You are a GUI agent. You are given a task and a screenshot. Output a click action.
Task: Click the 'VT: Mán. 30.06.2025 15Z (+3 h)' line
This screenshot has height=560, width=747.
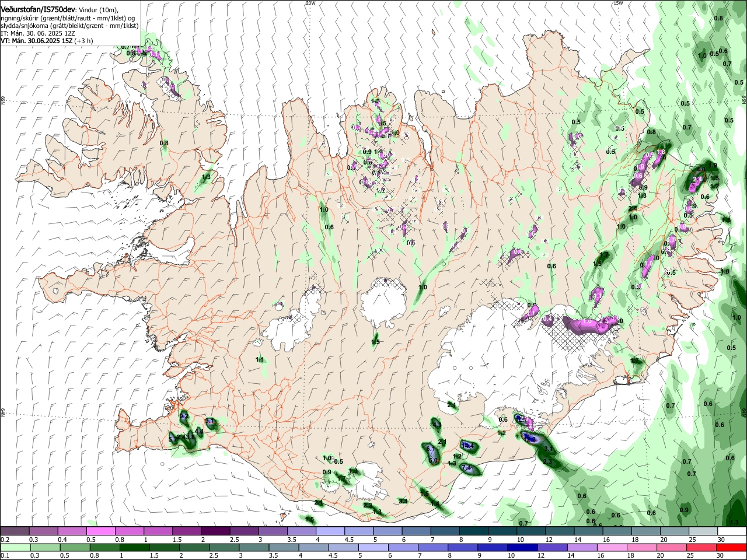tap(47, 41)
